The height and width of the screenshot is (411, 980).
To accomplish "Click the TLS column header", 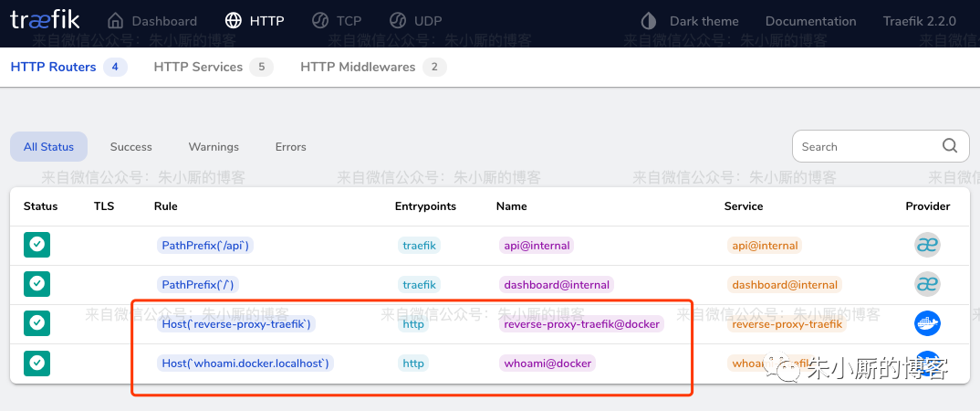I will pyautogui.click(x=104, y=205).
